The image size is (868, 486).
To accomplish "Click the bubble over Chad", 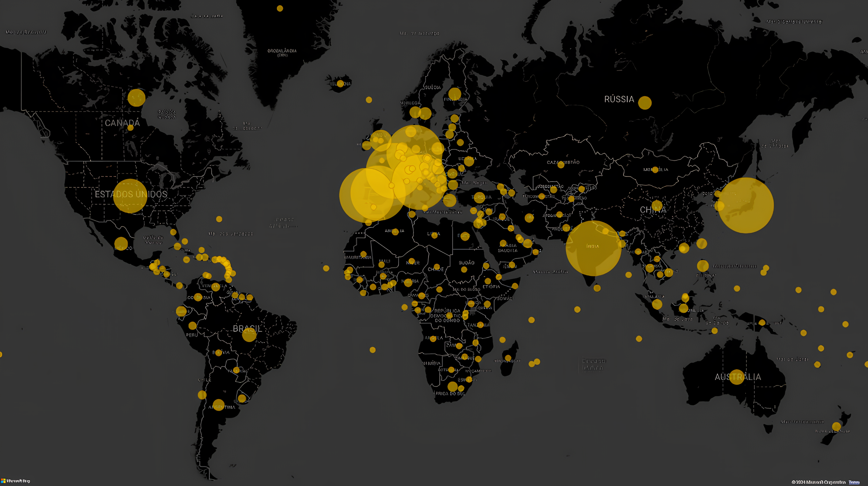I will click(x=437, y=267).
